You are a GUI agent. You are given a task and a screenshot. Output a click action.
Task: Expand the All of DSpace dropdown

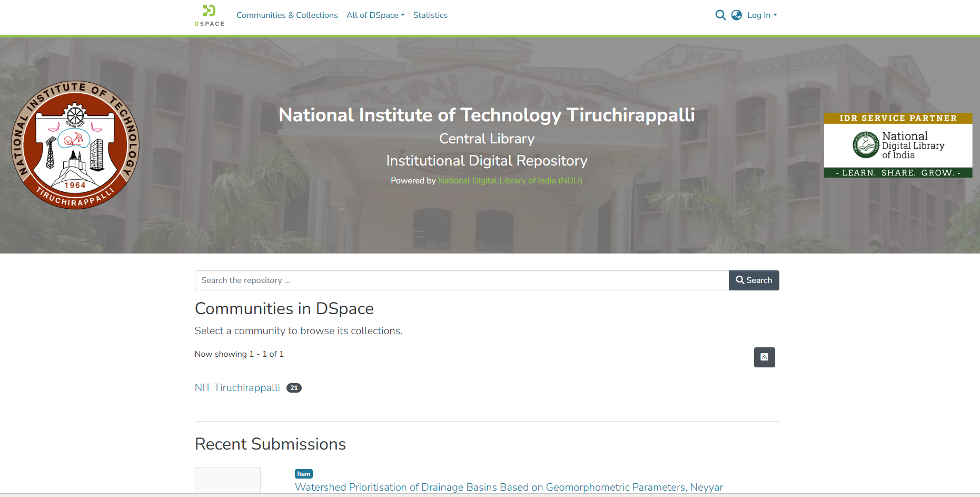[x=375, y=15]
